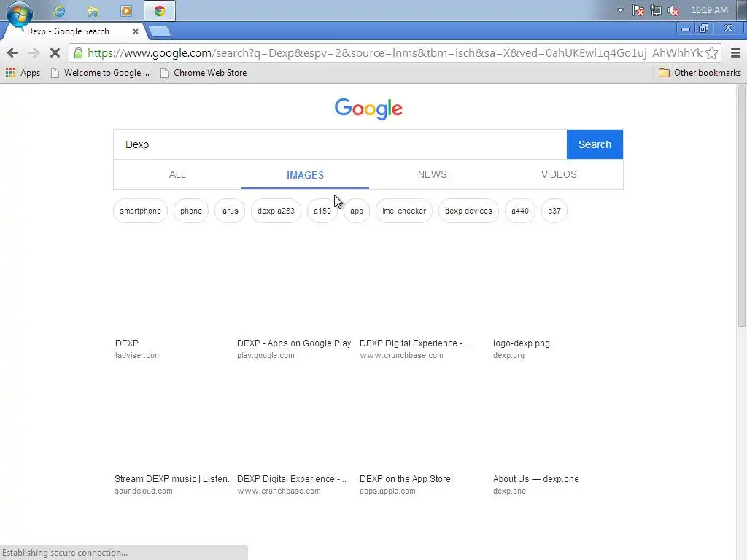The image size is (747, 560).
Task: Open the Apps bookmark shortcut
Action: pyautogui.click(x=23, y=73)
